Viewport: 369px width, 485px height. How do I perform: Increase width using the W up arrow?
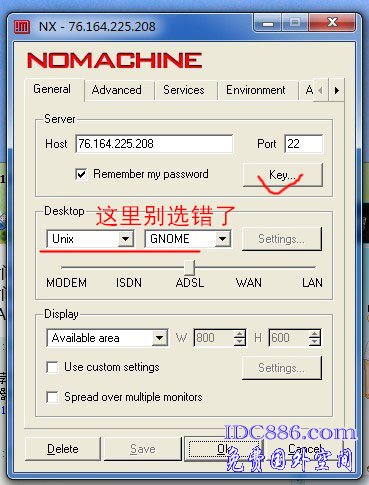(x=240, y=334)
